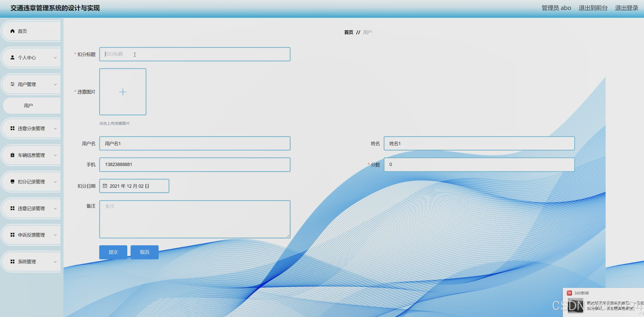Click 退出到前台 in the top bar

593,8
